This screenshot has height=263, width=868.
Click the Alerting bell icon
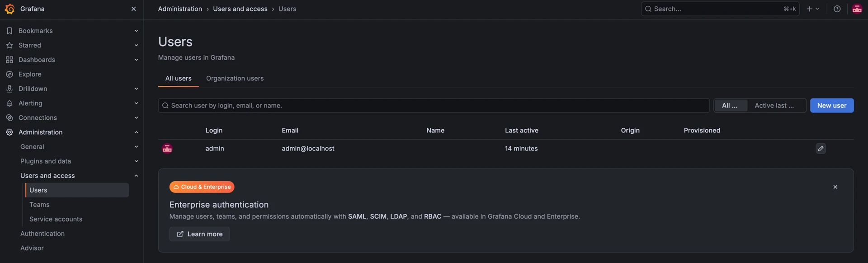coord(9,103)
